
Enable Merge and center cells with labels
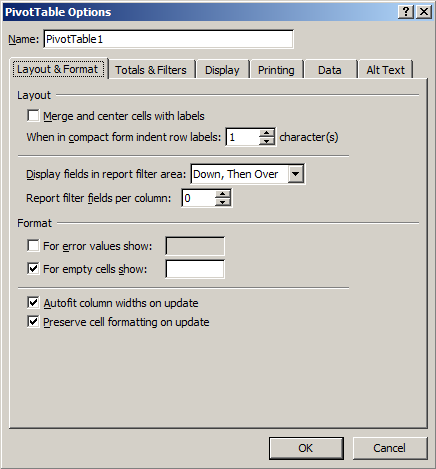point(33,116)
